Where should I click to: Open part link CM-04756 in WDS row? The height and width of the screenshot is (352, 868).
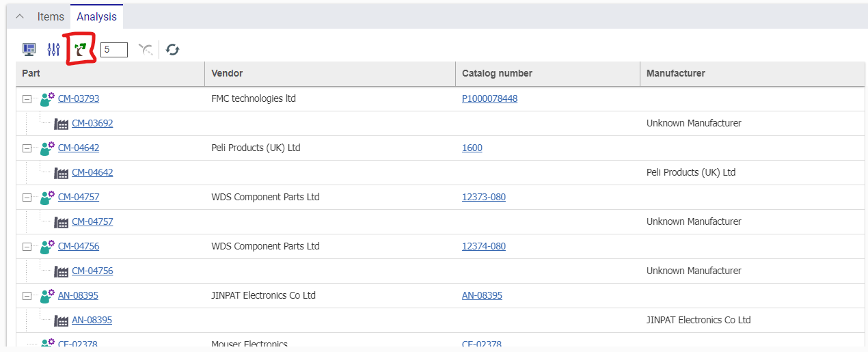tap(79, 246)
